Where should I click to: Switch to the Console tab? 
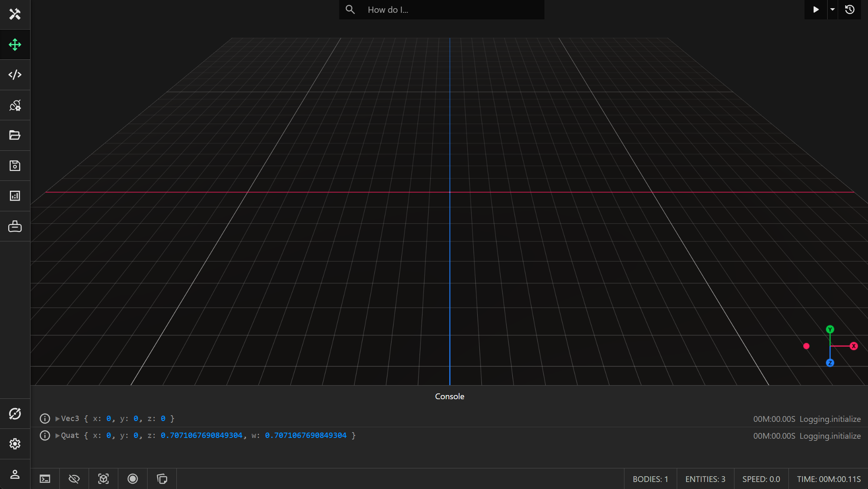449,396
